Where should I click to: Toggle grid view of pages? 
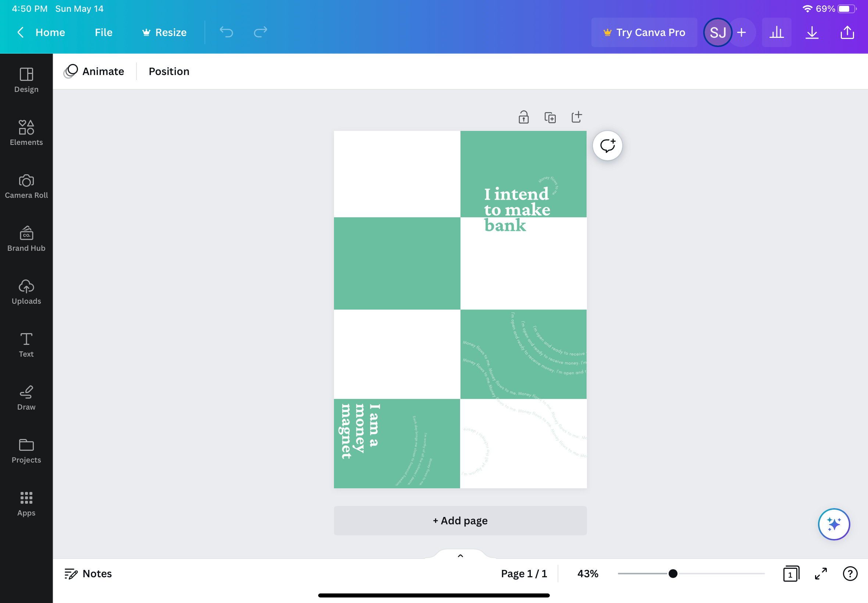click(791, 574)
